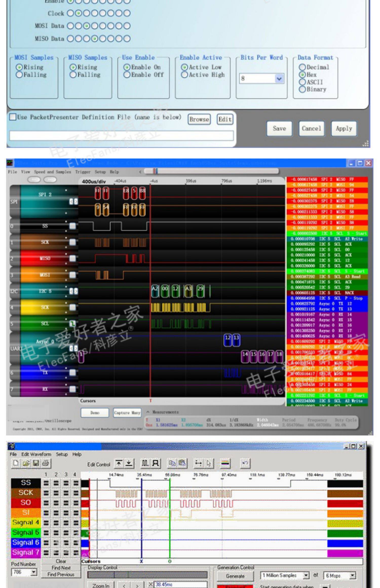This screenshot has height=588, width=380.
Task: Click the red T trigger marker in the Cursors bar
Action: coord(150,401)
